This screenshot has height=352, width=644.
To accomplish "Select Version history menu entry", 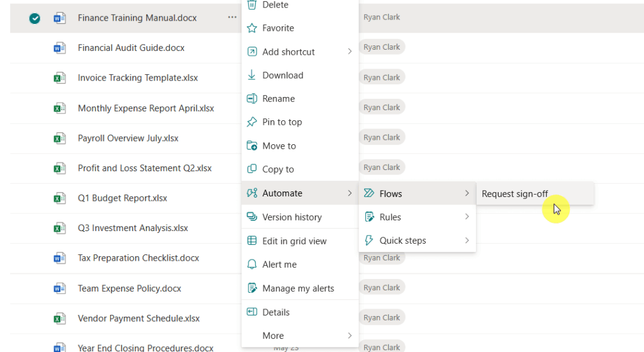I will tap(300, 217).
